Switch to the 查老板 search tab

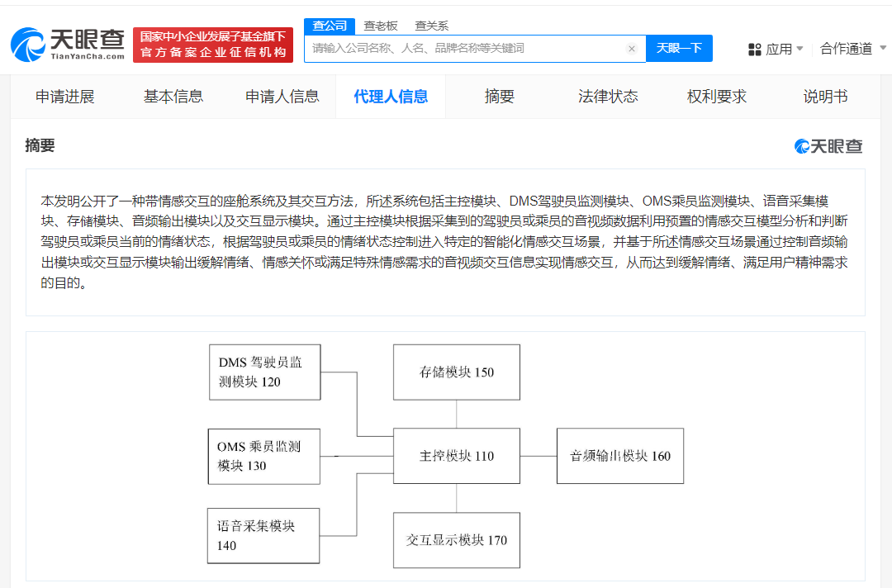click(x=381, y=26)
